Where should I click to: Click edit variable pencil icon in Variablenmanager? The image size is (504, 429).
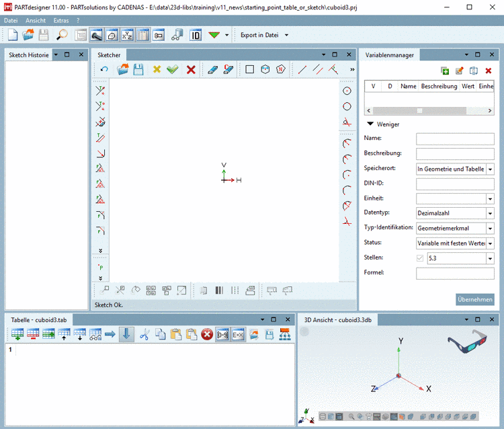[x=460, y=71]
